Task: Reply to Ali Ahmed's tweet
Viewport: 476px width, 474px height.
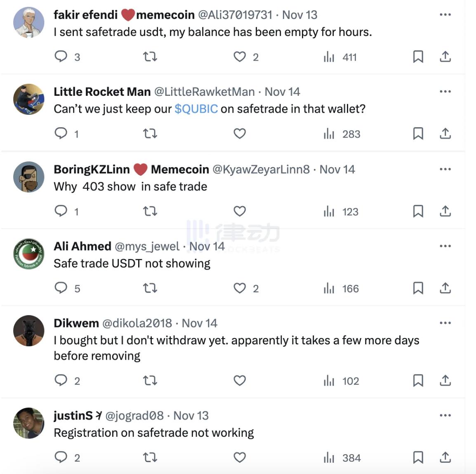Action: pos(61,288)
